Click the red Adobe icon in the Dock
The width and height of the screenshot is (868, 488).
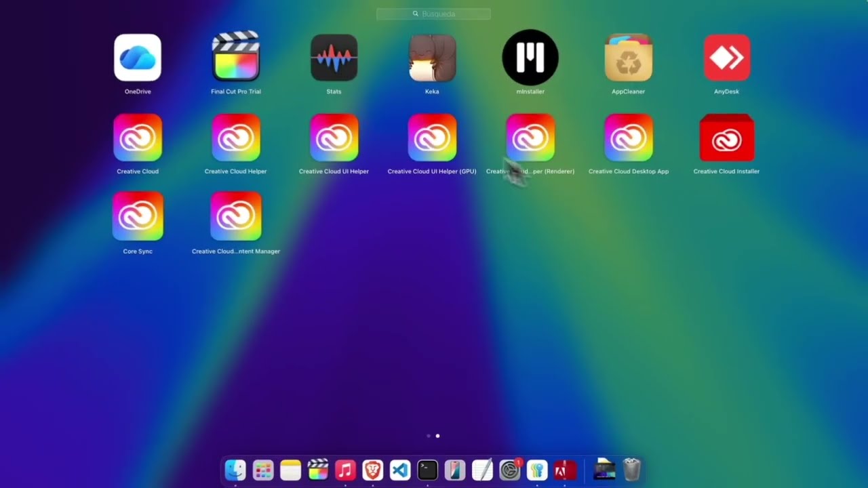click(565, 470)
